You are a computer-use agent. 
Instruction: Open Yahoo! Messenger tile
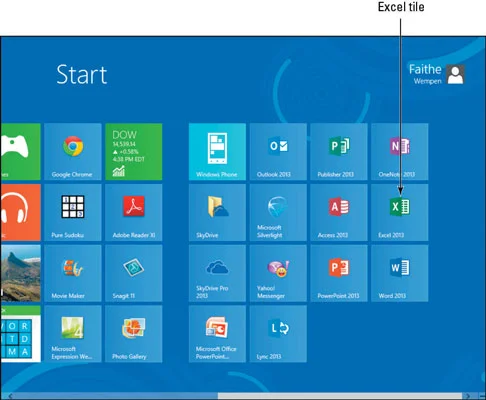pos(278,273)
